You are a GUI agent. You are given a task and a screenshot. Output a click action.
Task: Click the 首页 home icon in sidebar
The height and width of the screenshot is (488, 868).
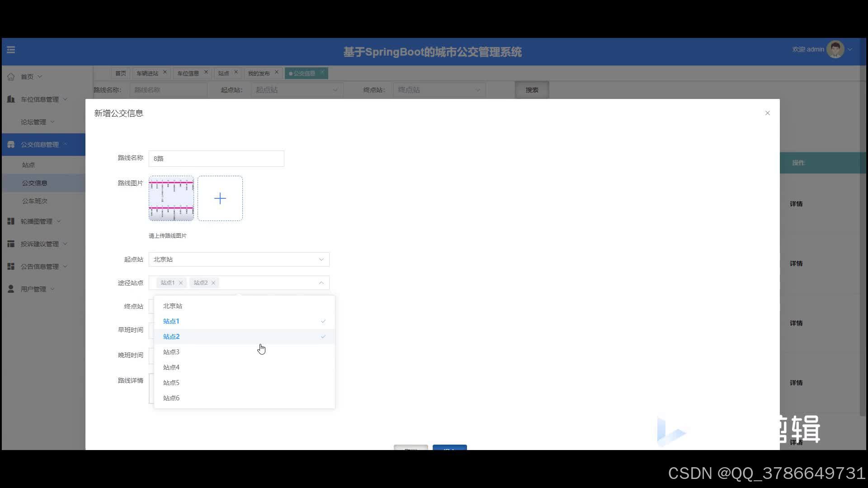[x=11, y=77]
